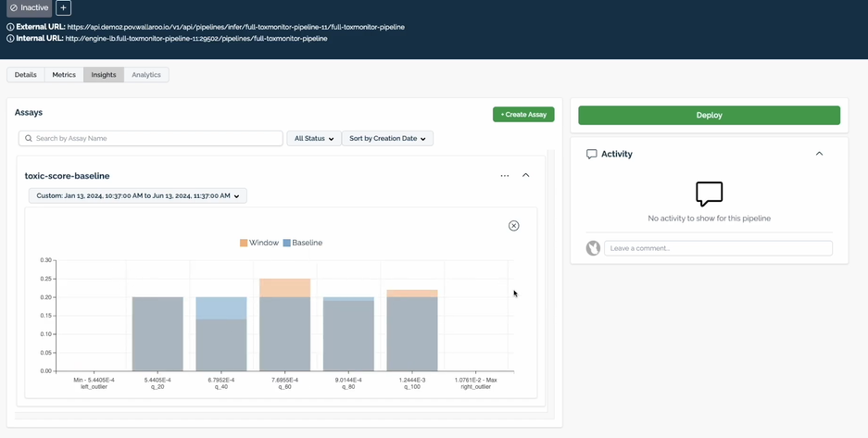Click the Deploy button
The height and width of the screenshot is (438, 868).
tap(709, 115)
